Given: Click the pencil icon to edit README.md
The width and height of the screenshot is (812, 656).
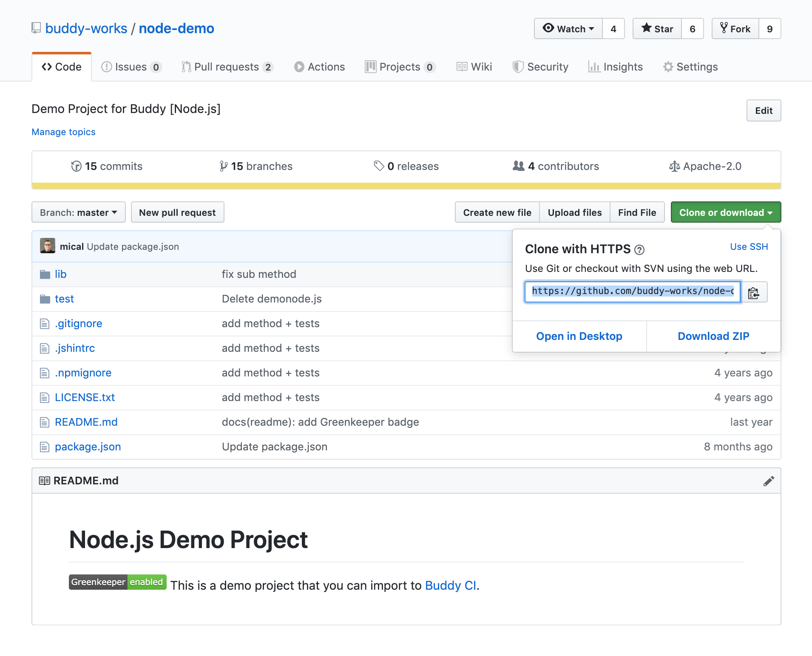Looking at the screenshot, I should click(x=769, y=481).
